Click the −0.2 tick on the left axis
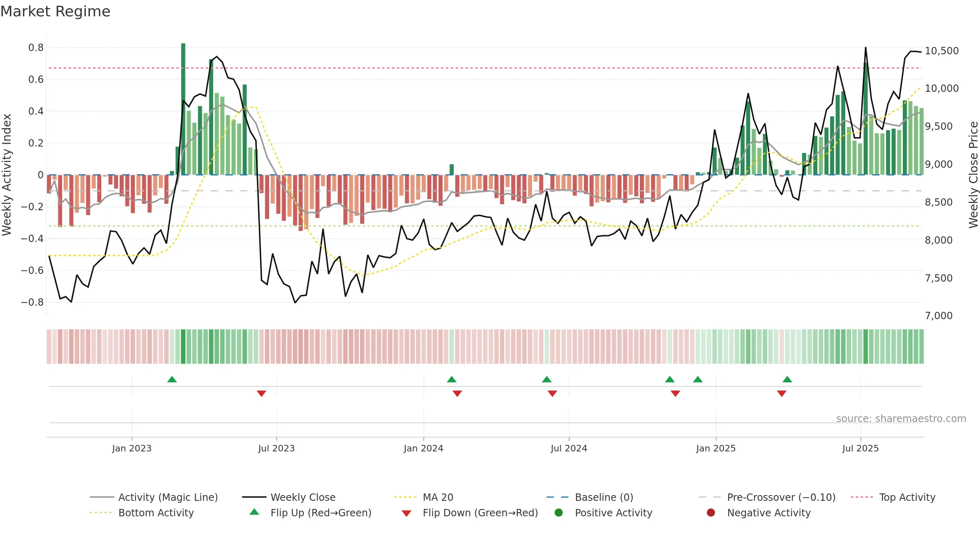 pos(32,207)
